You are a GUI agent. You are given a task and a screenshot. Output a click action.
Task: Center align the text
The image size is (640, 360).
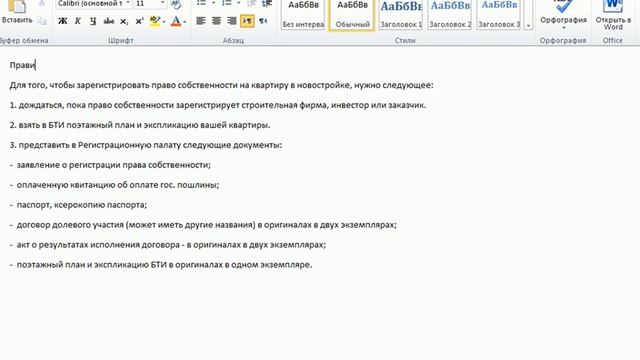point(216,21)
